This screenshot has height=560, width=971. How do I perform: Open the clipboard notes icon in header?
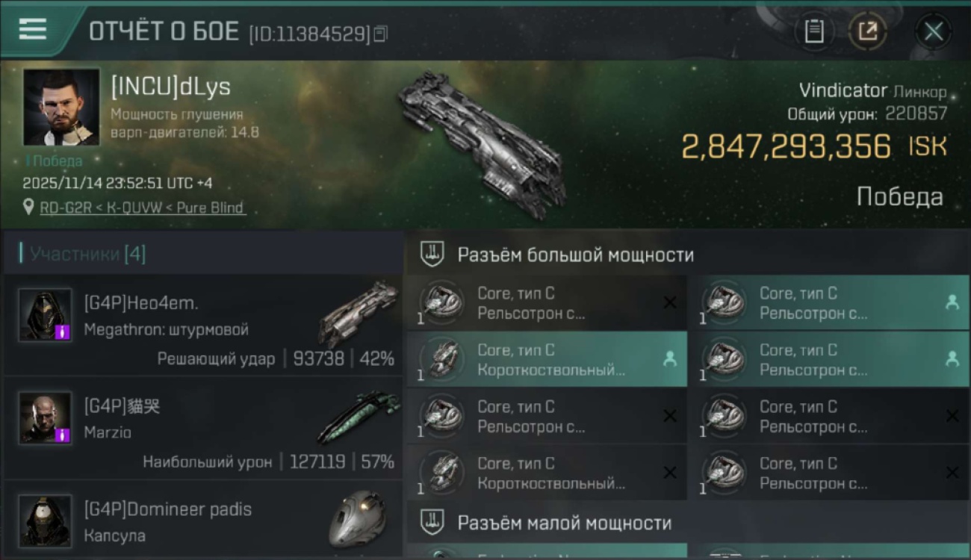tap(814, 31)
